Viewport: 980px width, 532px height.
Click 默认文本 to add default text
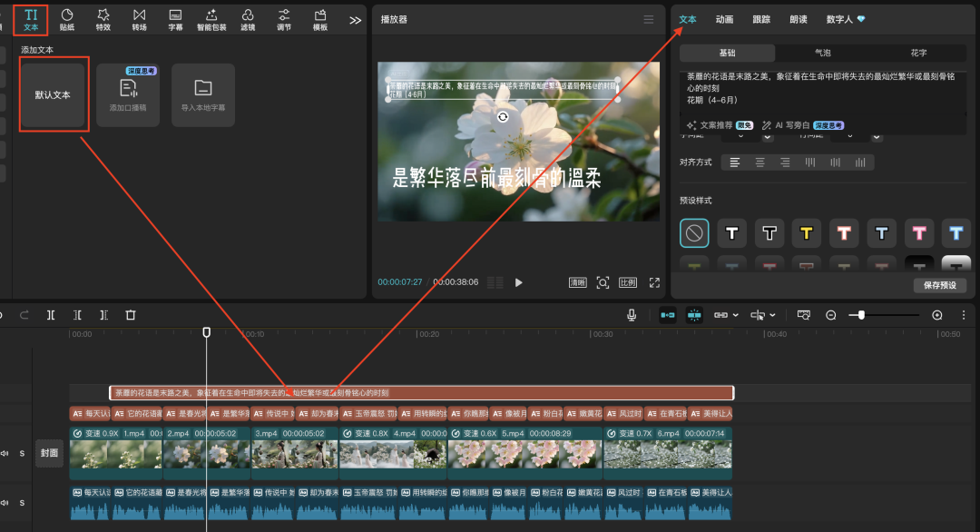point(54,94)
